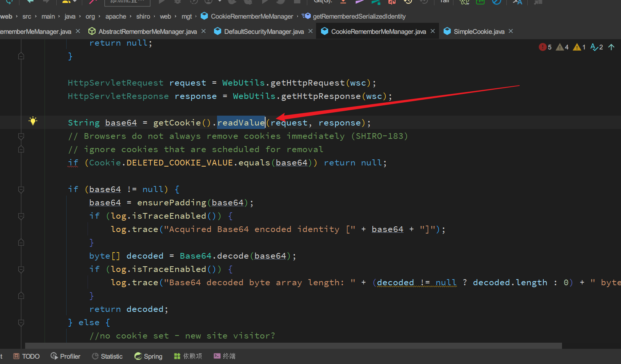Switch to DefaultSecurityManager.java tab
The width and height of the screenshot is (621, 364).
[x=264, y=32]
